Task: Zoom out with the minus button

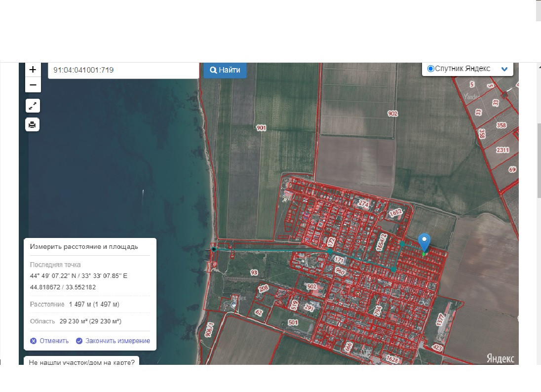Action: coord(33,85)
